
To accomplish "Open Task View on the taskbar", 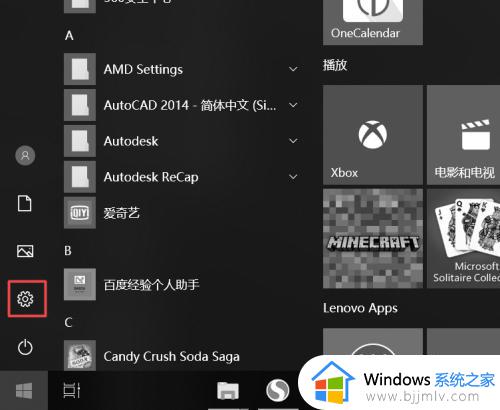I will (x=72, y=390).
